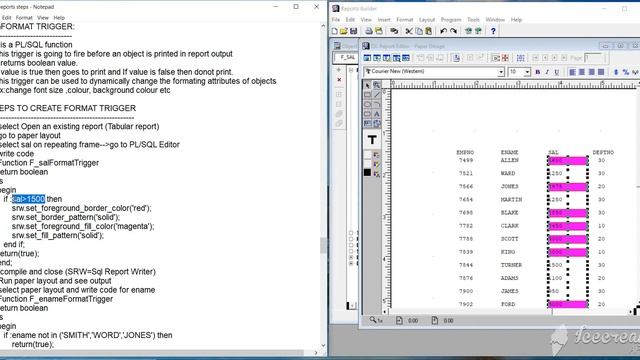
Task: Open the first view icon in Report Editor toolbar
Action: click(x=367, y=58)
